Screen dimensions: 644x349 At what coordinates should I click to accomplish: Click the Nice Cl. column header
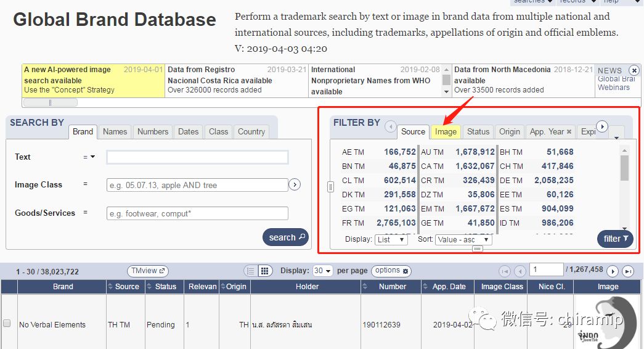point(551,287)
